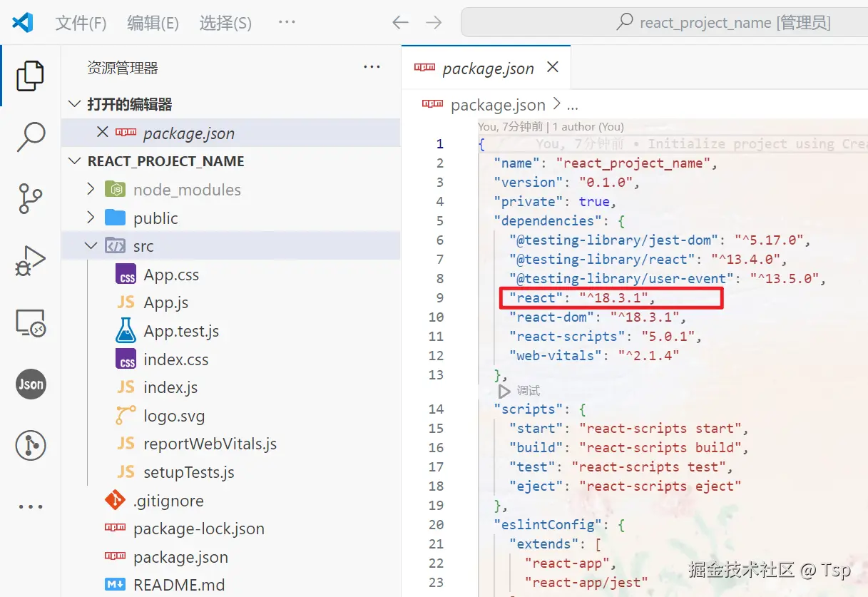Image resolution: width=868 pixels, height=597 pixels.
Task: Click the "eslintConfig" key on line 20
Action: click(x=548, y=524)
